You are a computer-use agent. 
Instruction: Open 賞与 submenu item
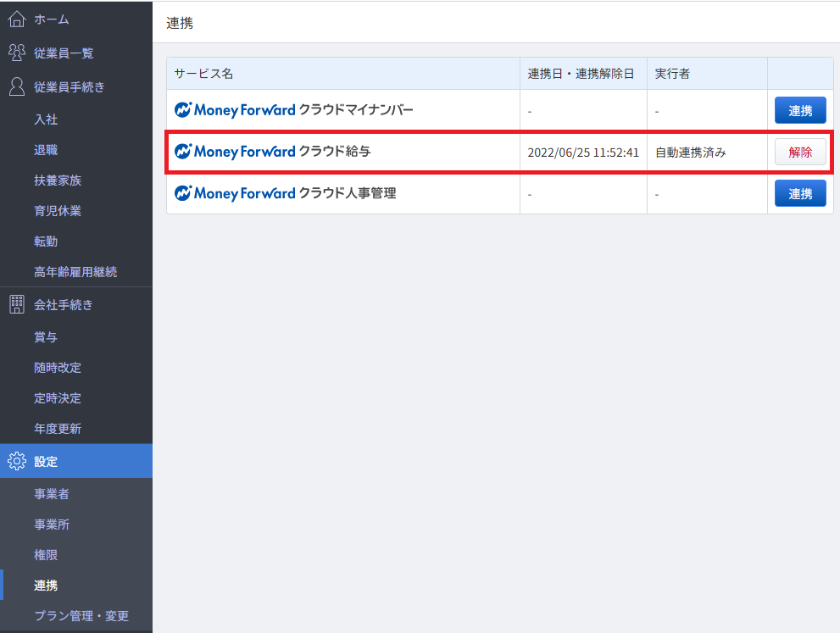tap(46, 337)
